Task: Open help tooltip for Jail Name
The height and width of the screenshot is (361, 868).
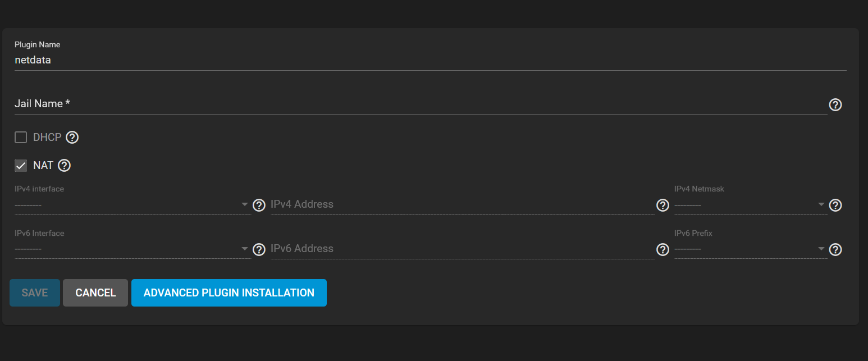Action: (x=835, y=104)
